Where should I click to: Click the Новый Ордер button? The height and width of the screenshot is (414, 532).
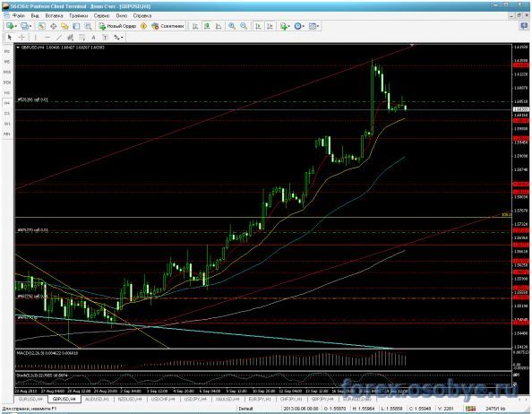117,26
